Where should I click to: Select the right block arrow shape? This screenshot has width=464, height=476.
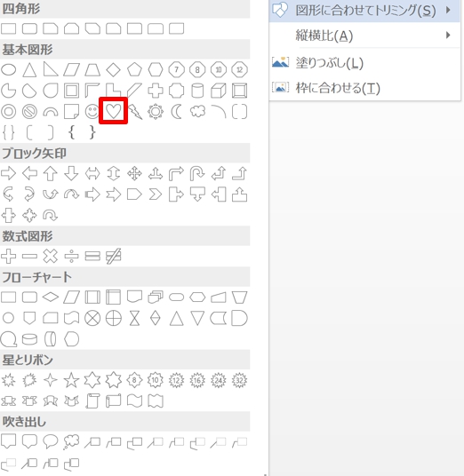(9, 173)
